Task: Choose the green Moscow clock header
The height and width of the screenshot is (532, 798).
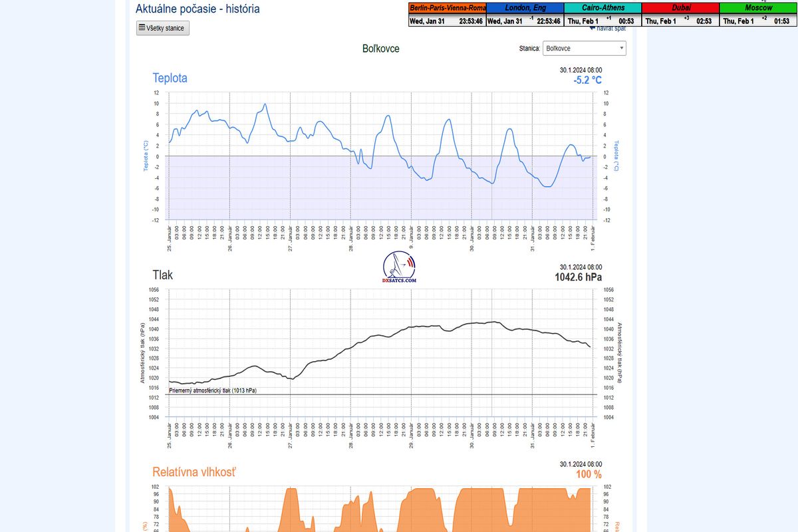Action: [x=758, y=8]
